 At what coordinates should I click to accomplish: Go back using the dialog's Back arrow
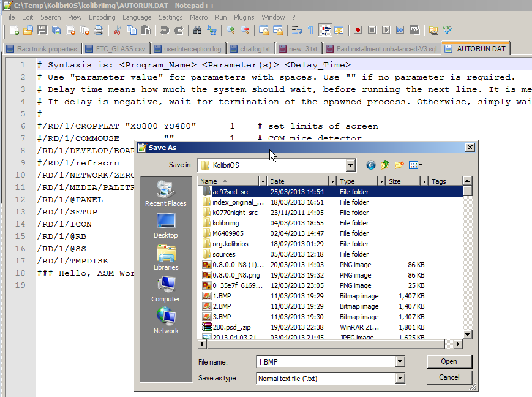tap(370, 165)
